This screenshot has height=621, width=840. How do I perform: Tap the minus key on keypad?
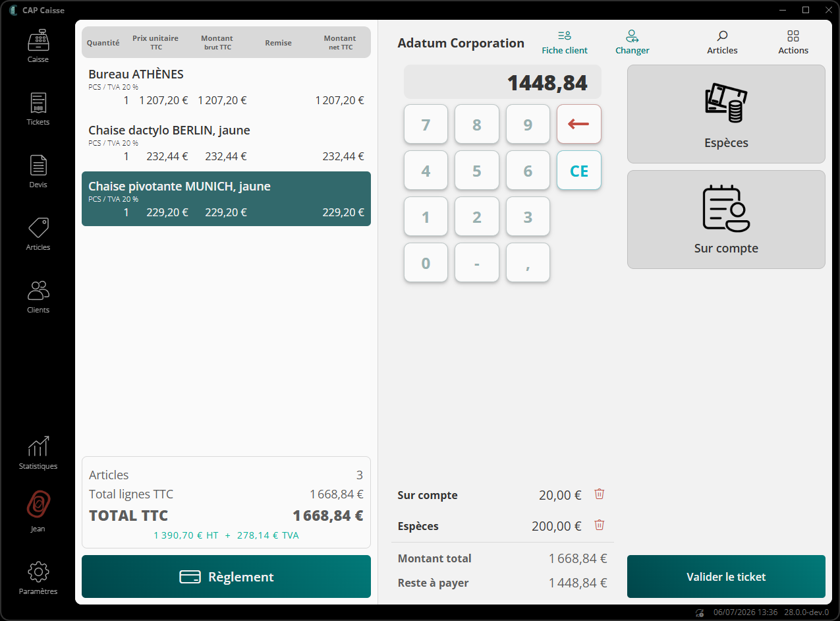pyautogui.click(x=476, y=262)
